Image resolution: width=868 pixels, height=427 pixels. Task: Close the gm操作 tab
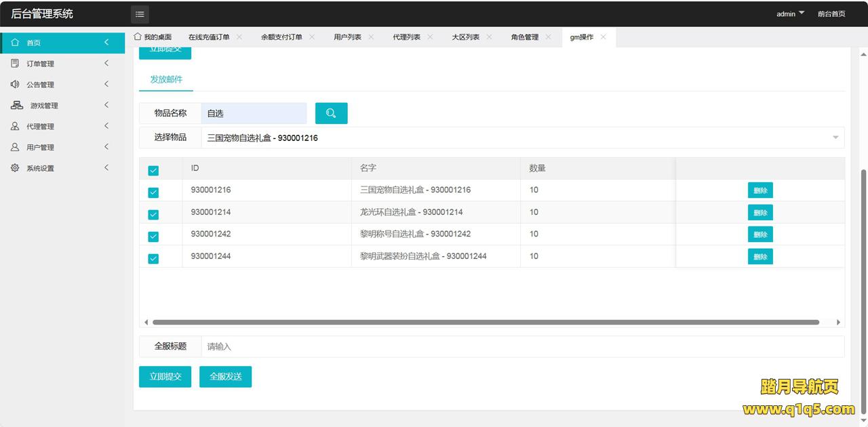coord(604,37)
